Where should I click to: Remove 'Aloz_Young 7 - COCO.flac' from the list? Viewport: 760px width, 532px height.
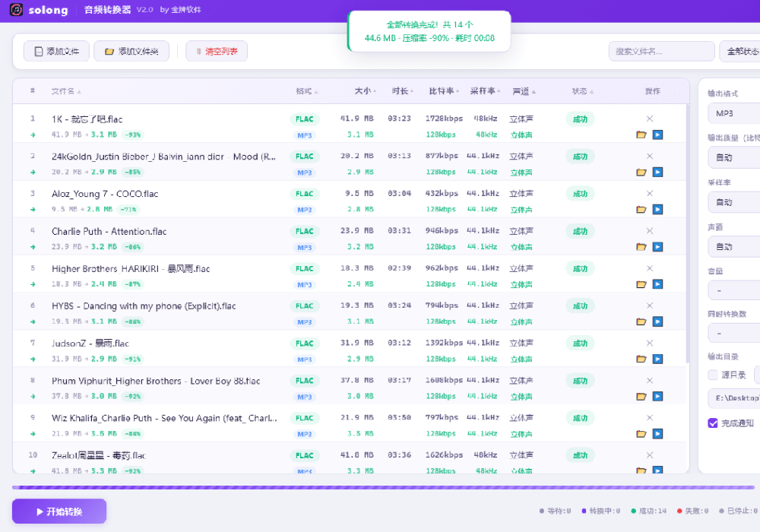650,193
